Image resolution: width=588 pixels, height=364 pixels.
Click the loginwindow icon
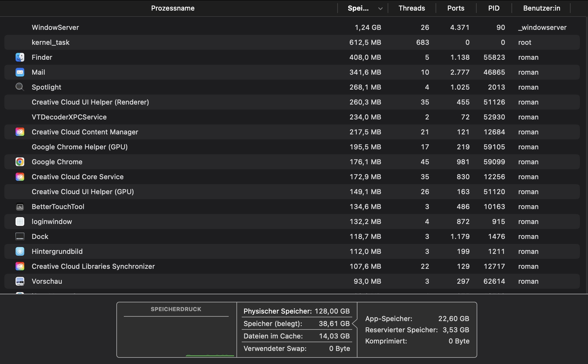click(20, 222)
